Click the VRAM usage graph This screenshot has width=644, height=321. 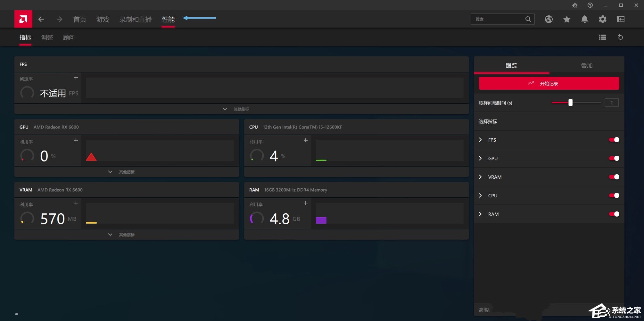(160, 213)
